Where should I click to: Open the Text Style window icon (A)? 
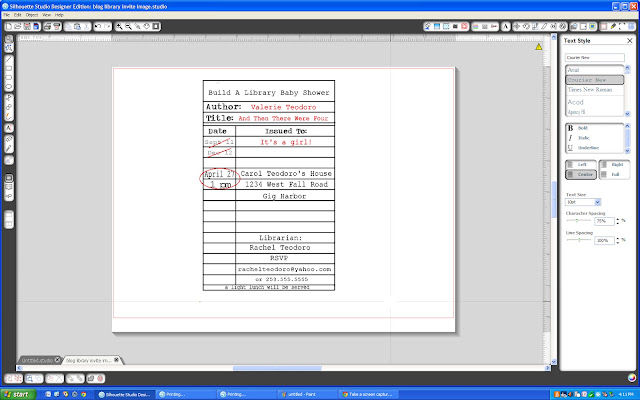pos(505,27)
